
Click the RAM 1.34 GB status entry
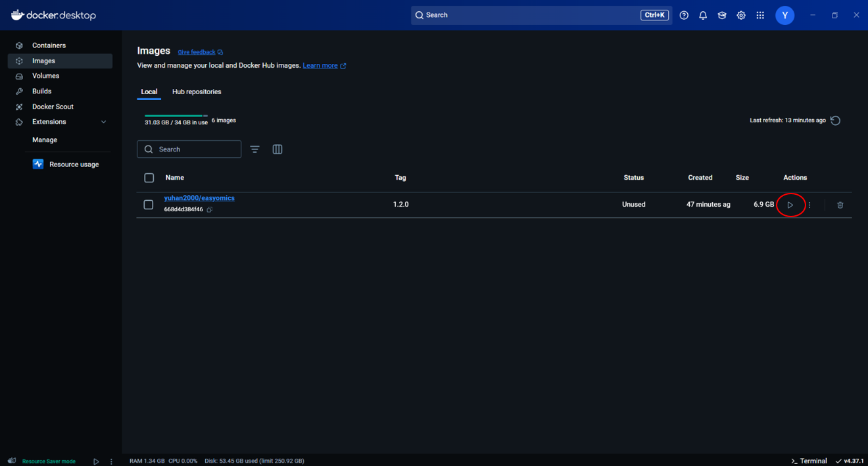147,461
